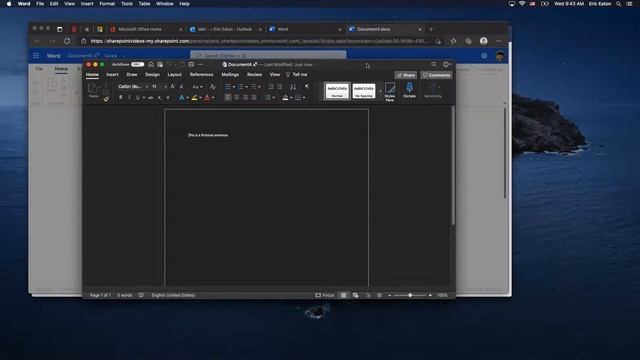Open the View ribbon tab
The height and width of the screenshot is (360, 640).
(x=275, y=75)
